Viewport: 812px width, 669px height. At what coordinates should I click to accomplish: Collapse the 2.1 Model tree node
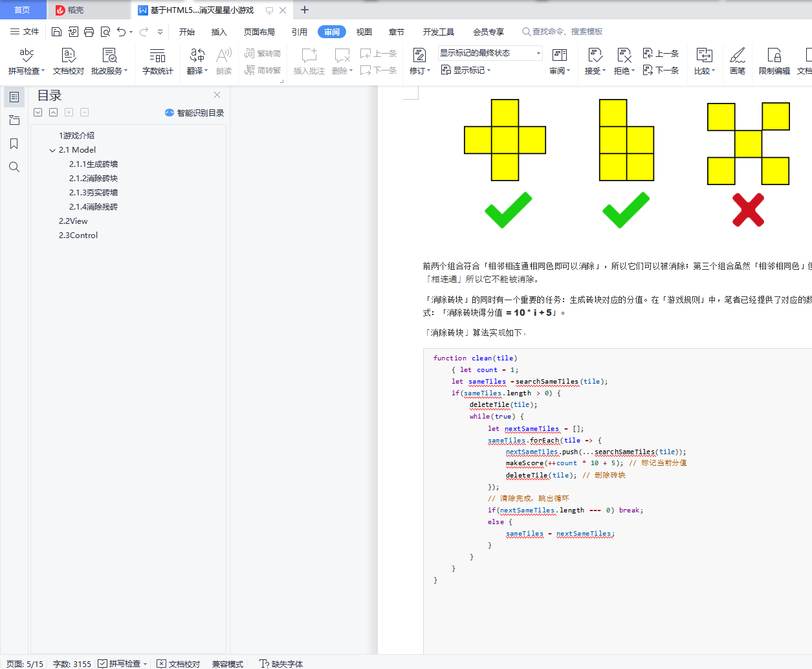52,150
